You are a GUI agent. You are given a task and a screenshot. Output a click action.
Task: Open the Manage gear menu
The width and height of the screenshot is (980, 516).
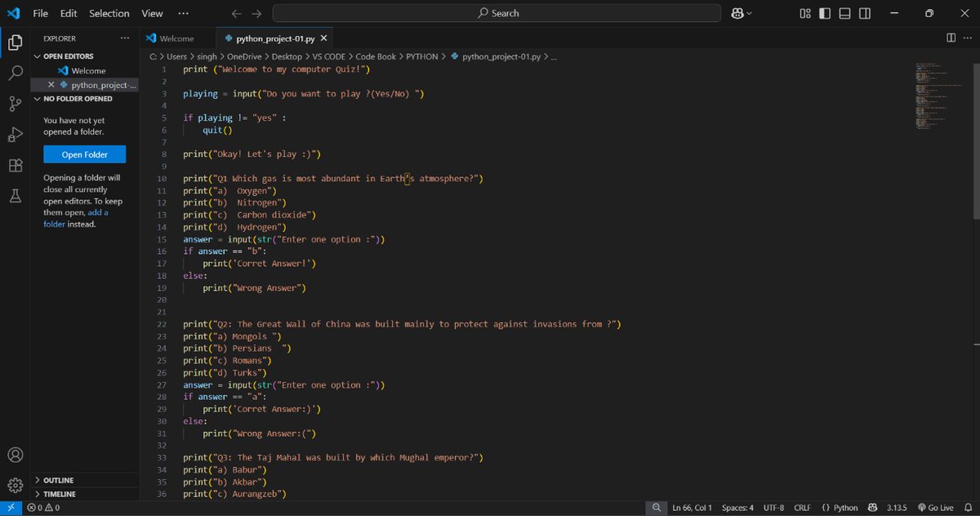(x=15, y=485)
